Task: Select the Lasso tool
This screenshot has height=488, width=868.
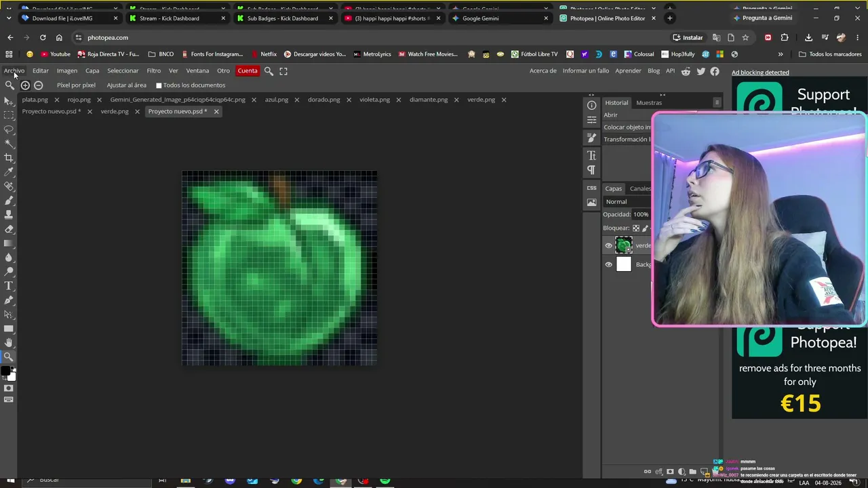Action: coord(9,129)
